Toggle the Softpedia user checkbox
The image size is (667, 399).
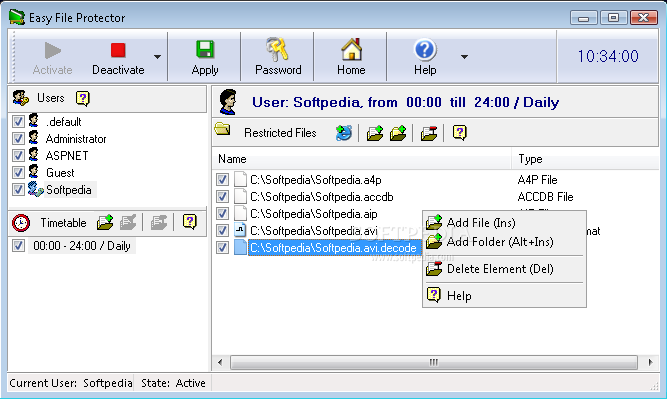pos(18,190)
